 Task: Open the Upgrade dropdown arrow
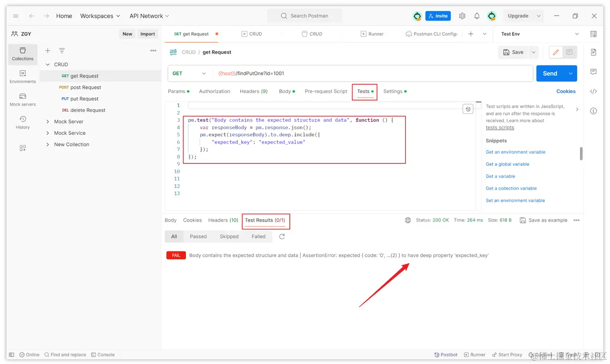[x=539, y=16]
